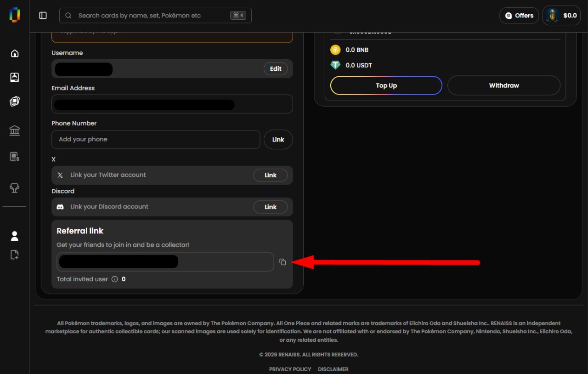
Task: Open the $0.0 wallet balance avatar
Action: [561, 16]
